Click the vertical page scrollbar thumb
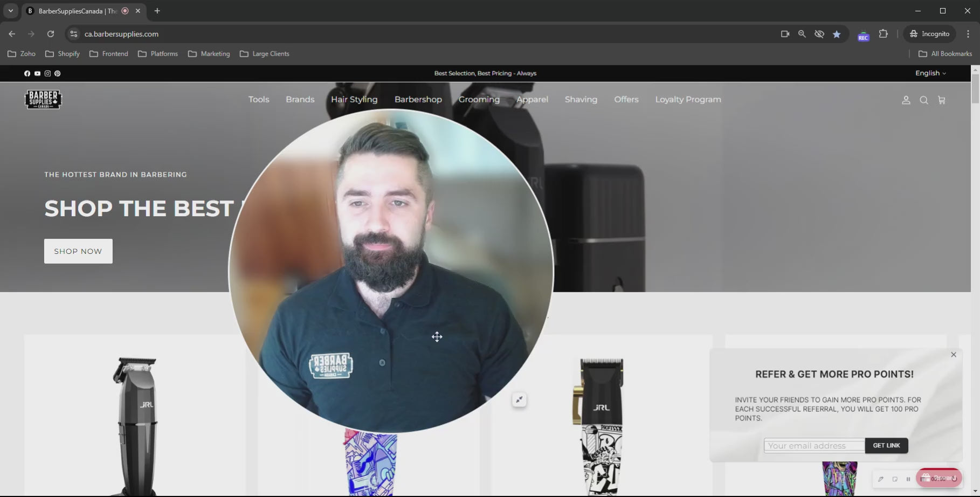Screen dimensions: 980x497 tap(975, 89)
